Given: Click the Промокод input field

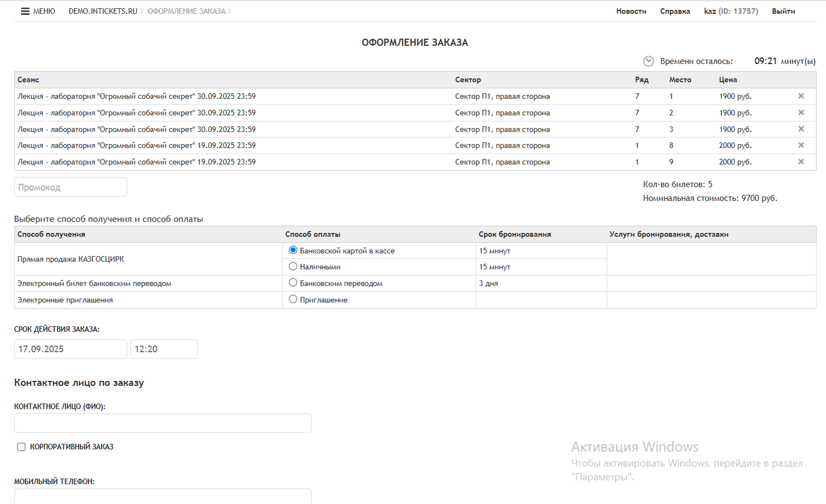Looking at the screenshot, I should click(71, 187).
